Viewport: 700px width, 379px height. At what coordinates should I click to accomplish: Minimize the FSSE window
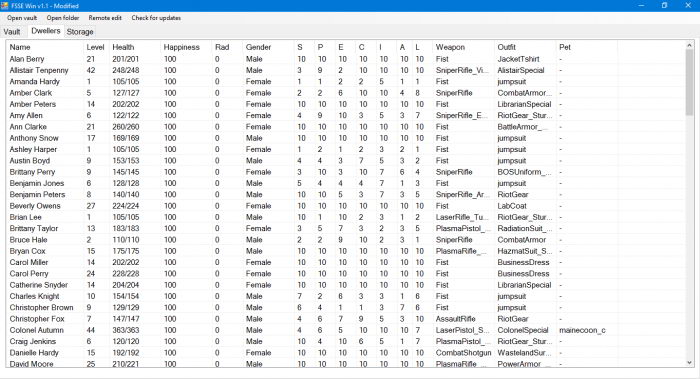pos(641,5)
